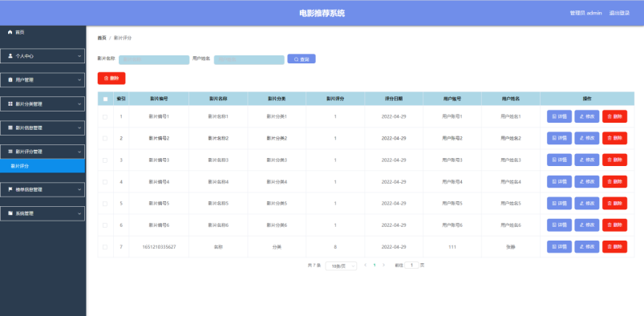Open 详情 for row 影片编号4
Viewport: 644px width, 316px height.
point(560,181)
